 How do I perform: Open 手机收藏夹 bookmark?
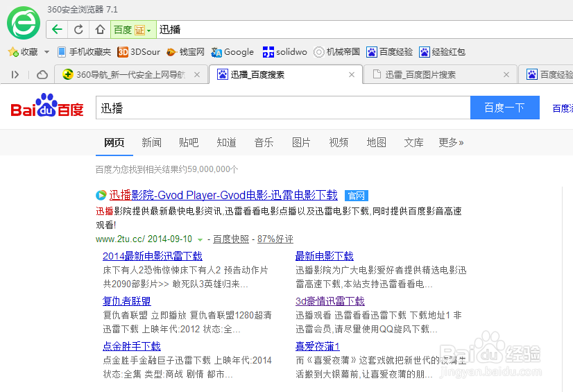(x=85, y=52)
